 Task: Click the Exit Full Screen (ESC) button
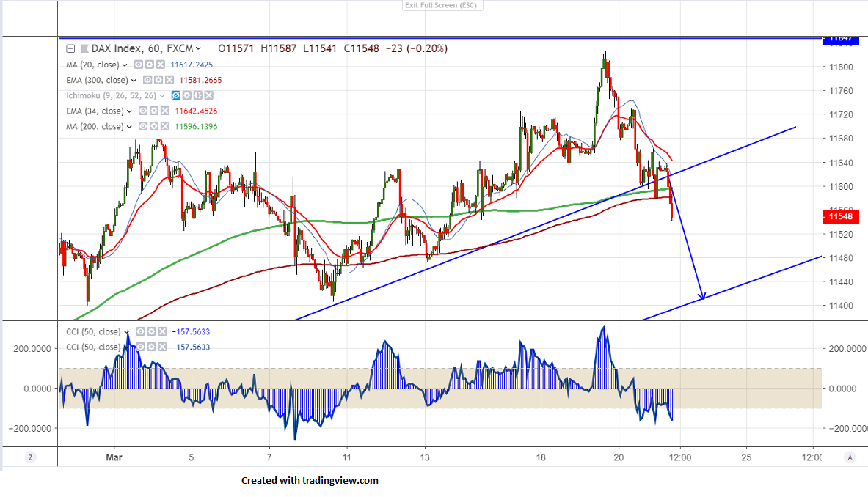pos(442,6)
